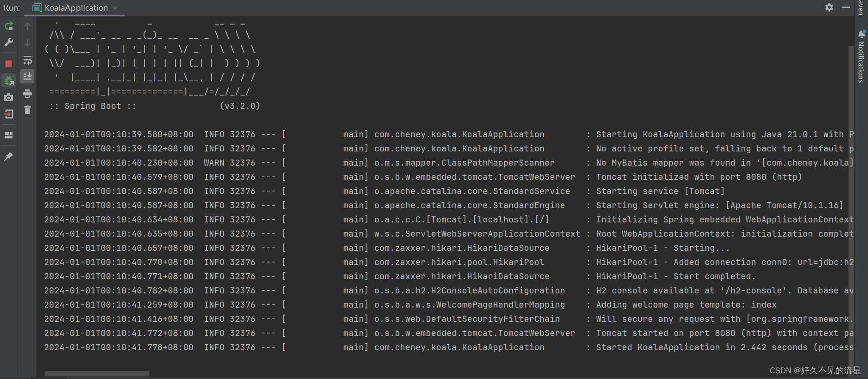This screenshot has height=379, width=868.
Task: Toggle Soft-Wrap for console output
Action: (28, 60)
